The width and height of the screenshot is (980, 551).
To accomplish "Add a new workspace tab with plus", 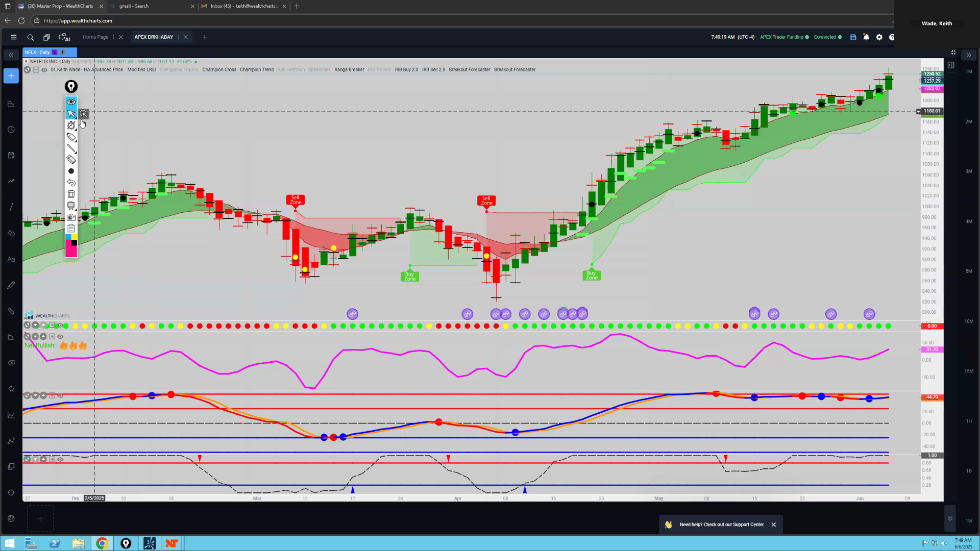I will [x=205, y=37].
